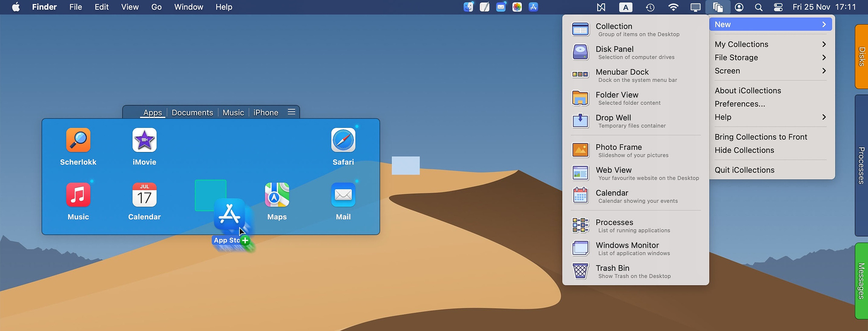Open Control Center in menu bar
The width and height of the screenshot is (868, 331).
click(778, 7)
